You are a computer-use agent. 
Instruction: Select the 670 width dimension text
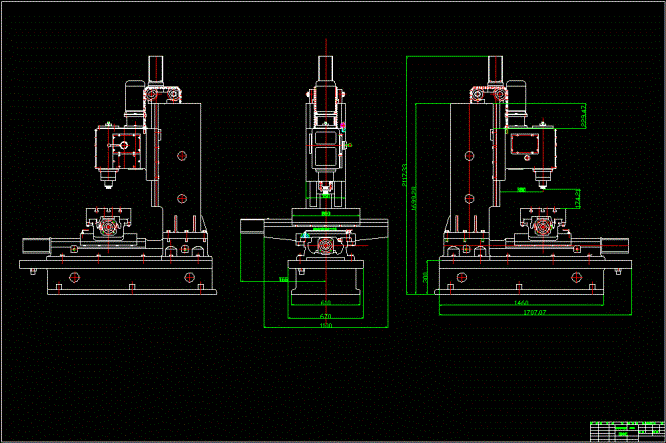point(325,316)
